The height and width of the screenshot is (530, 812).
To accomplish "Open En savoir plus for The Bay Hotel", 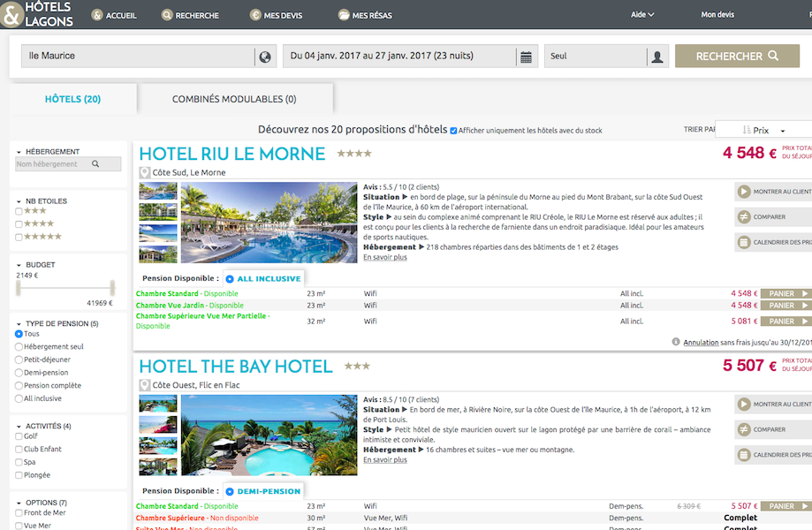I will [384, 459].
